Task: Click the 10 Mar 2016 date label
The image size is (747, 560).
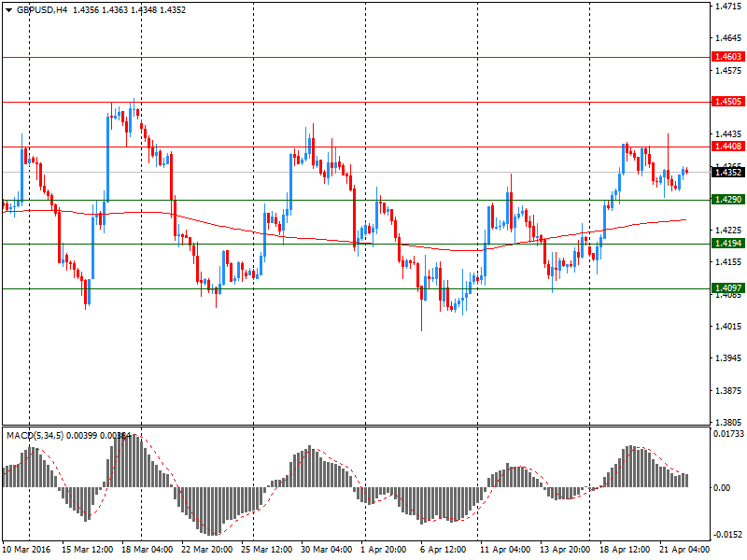Action: (x=26, y=550)
